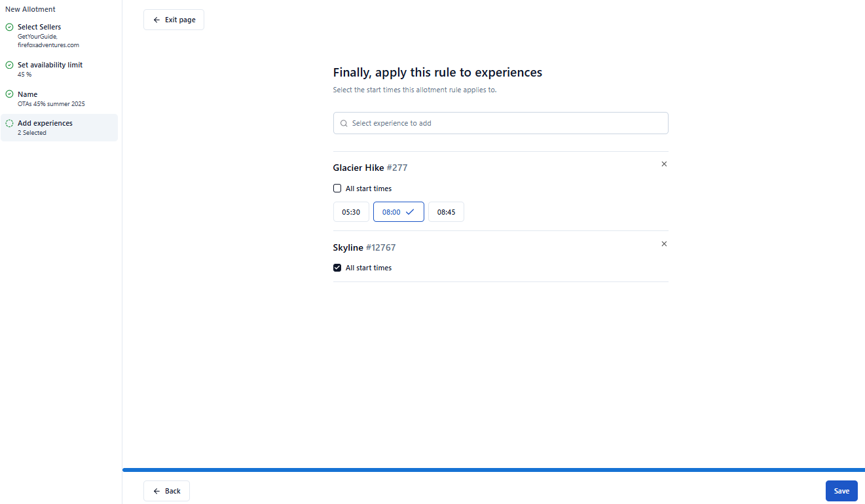Remove Skyline experience with its X icon
865x504 pixels.
(x=664, y=244)
